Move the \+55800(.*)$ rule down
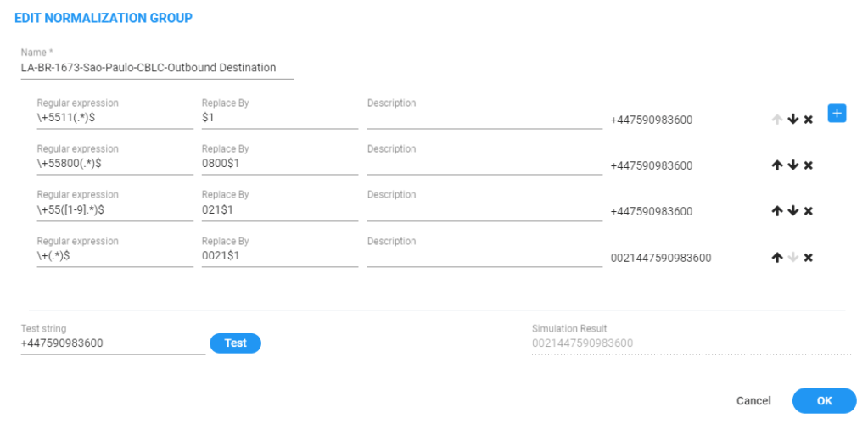This screenshot has height=424, width=868. point(792,165)
